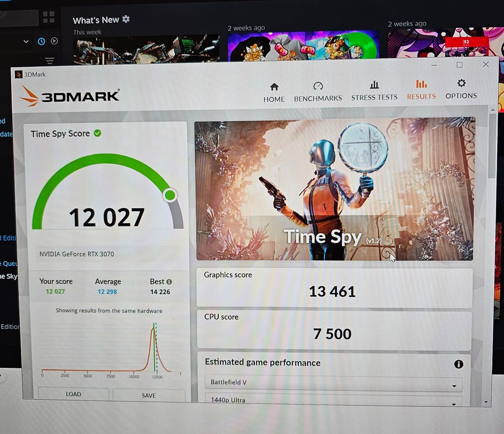Click the scrollbar down arrow in 3DMark
Screen dimensions: 504x434
[x=486, y=402]
